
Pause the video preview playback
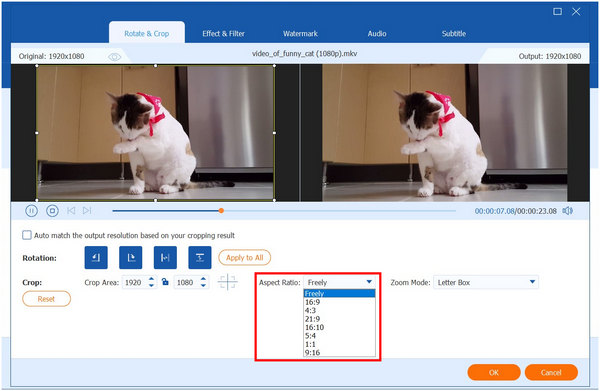[31, 211]
